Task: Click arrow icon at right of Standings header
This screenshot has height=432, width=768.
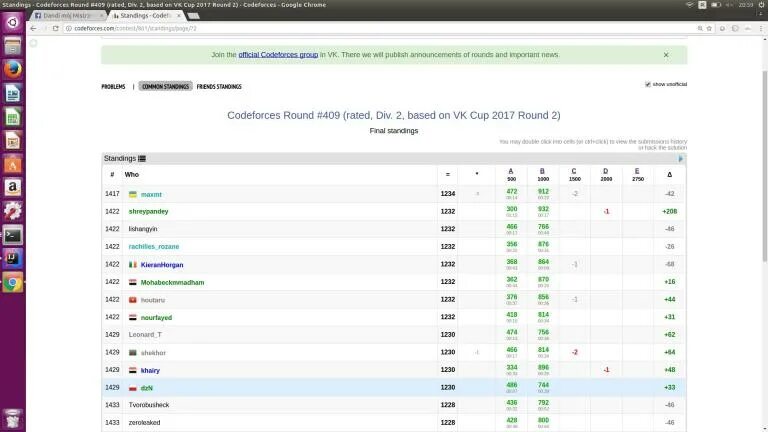Action: pos(680,159)
